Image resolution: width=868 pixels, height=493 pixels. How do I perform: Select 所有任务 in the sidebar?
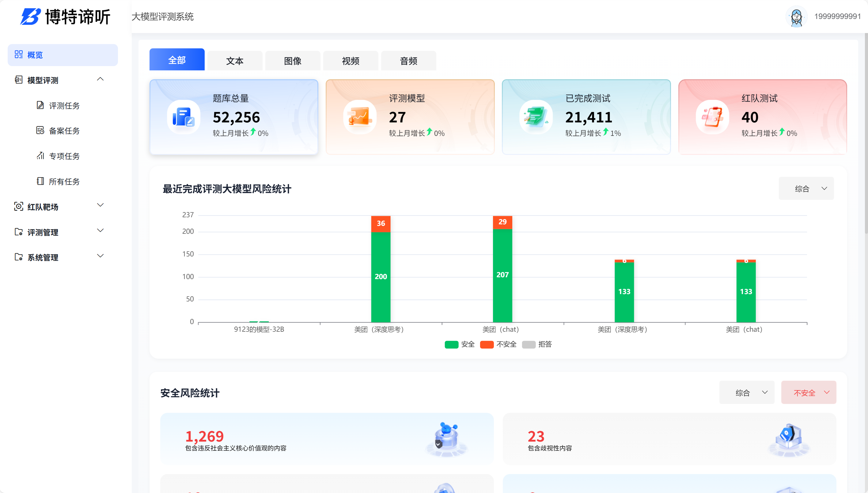[40, 181]
